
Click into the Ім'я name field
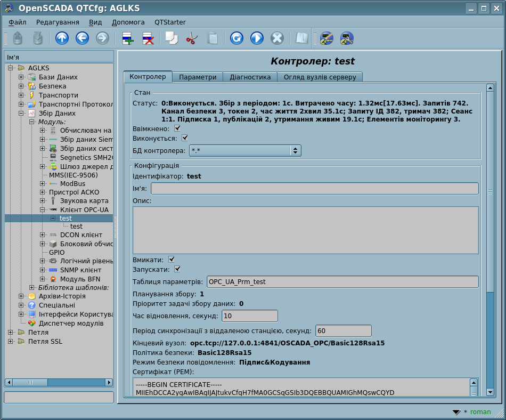[315, 189]
